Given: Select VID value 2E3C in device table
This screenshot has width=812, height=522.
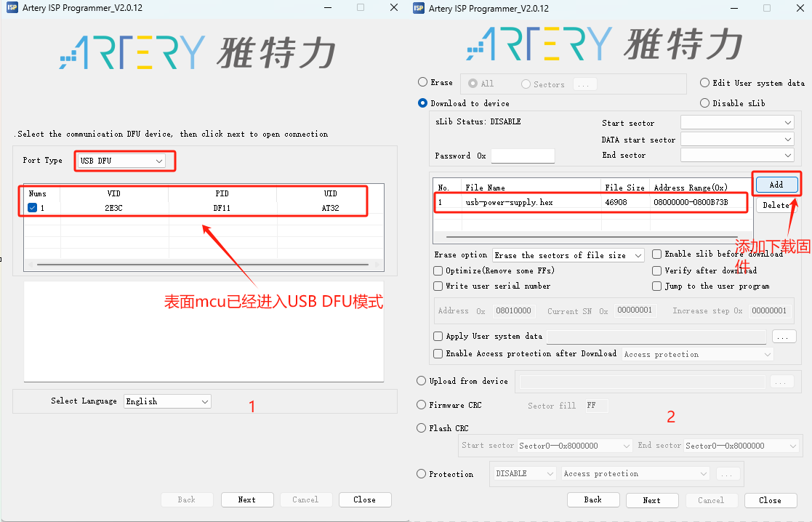Looking at the screenshot, I should [x=114, y=208].
